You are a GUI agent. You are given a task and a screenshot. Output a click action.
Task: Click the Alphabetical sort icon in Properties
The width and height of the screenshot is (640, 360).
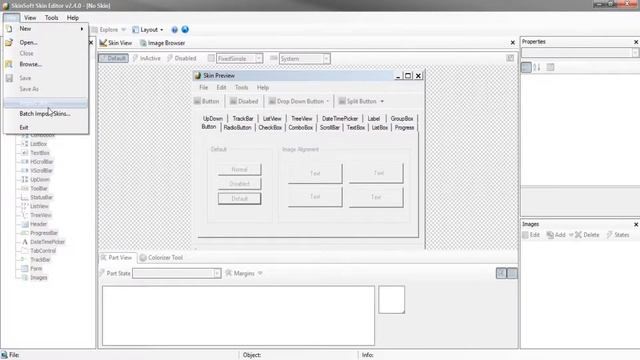click(x=537, y=67)
